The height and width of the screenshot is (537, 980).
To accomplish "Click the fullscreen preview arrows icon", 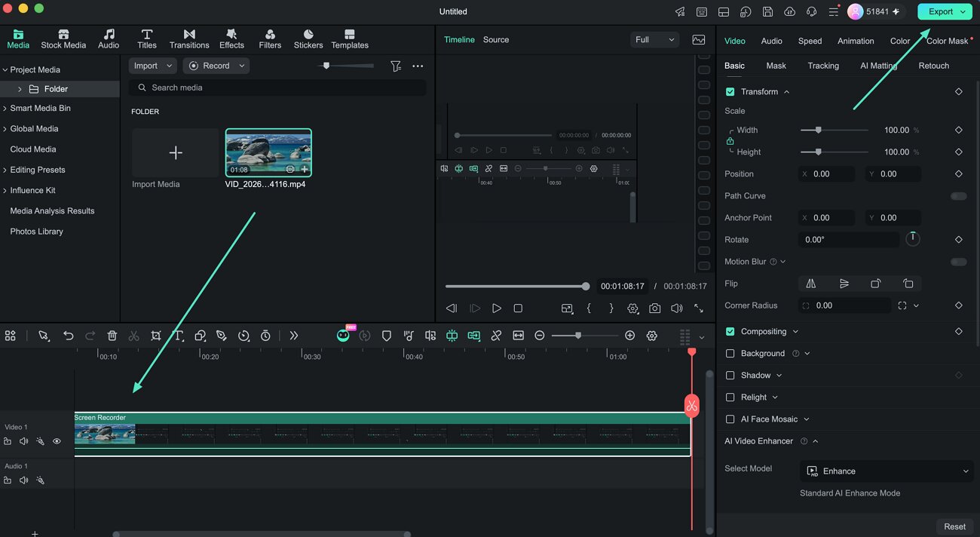I will pyautogui.click(x=699, y=308).
